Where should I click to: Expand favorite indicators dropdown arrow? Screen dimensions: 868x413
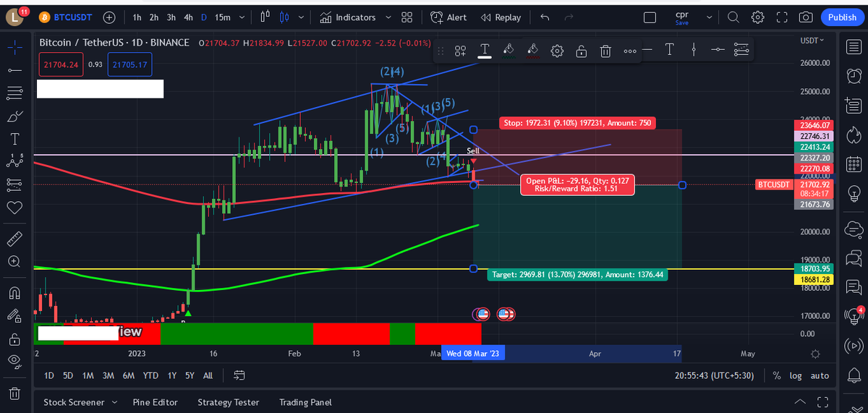coord(389,17)
